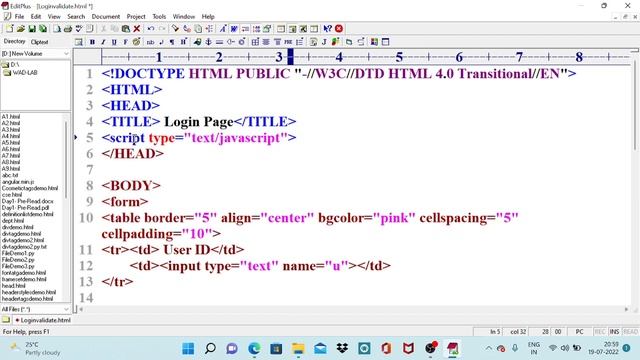Click into line 7 of the editor

tap(363, 169)
